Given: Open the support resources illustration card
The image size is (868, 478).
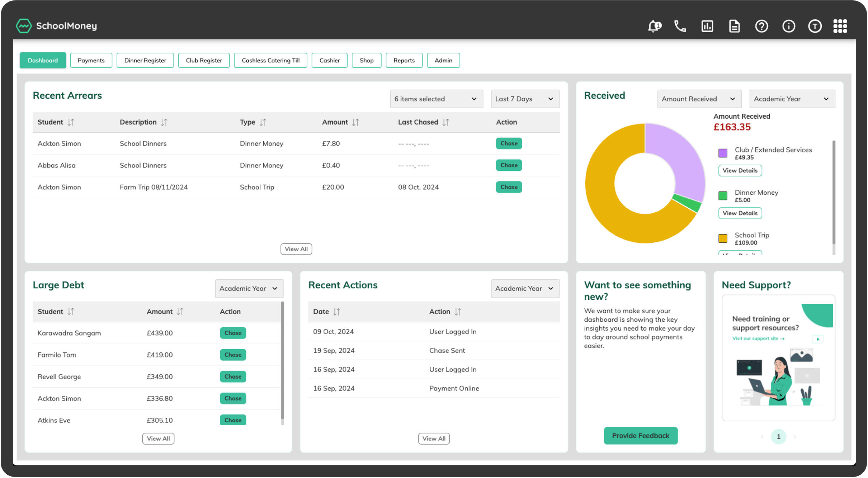Looking at the screenshot, I should click(x=778, y=358).
